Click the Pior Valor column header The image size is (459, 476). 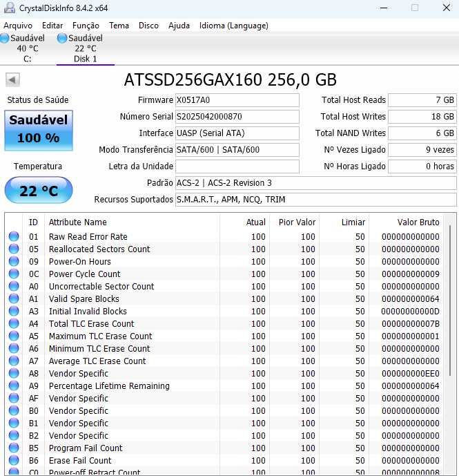[x=294, y=222]
